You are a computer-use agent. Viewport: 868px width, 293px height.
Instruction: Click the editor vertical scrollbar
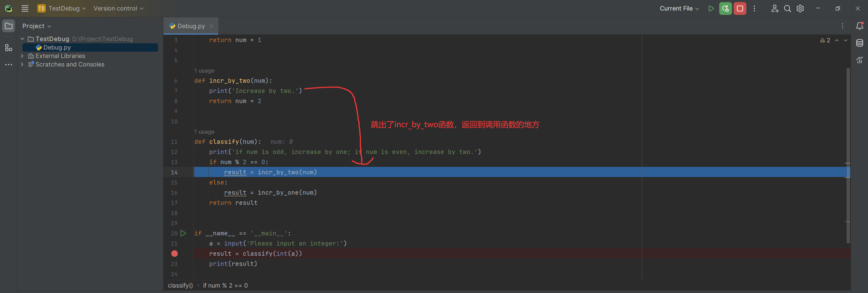[x=848, y=156]
